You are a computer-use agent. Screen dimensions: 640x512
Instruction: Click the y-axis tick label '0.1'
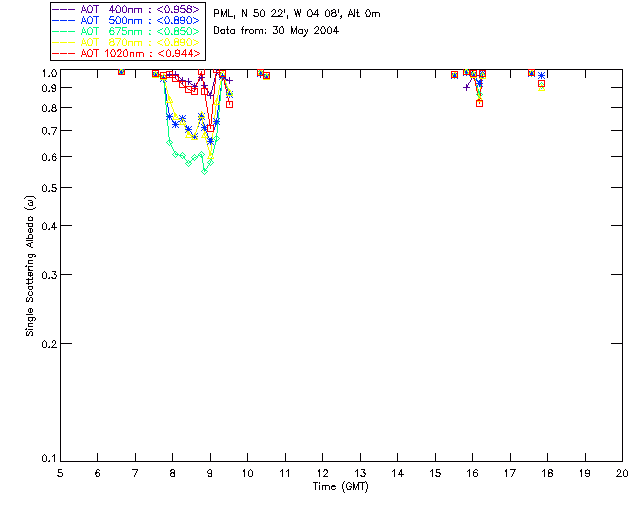(x=49, y=459)
